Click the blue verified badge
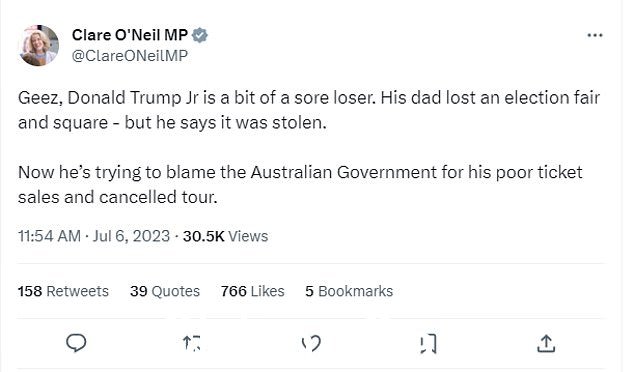634x372 pixels. pyautogui.click(x=199, y=35)
